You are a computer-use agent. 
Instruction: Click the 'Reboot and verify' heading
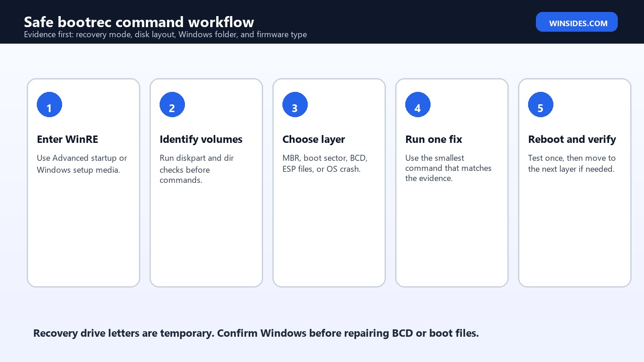pyautogui.click(x=572, y=139)
